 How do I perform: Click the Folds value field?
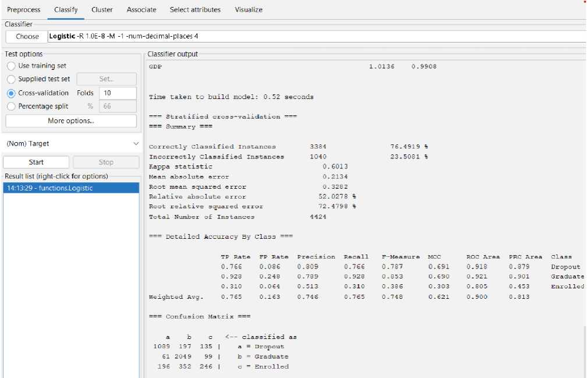(118, 93)
